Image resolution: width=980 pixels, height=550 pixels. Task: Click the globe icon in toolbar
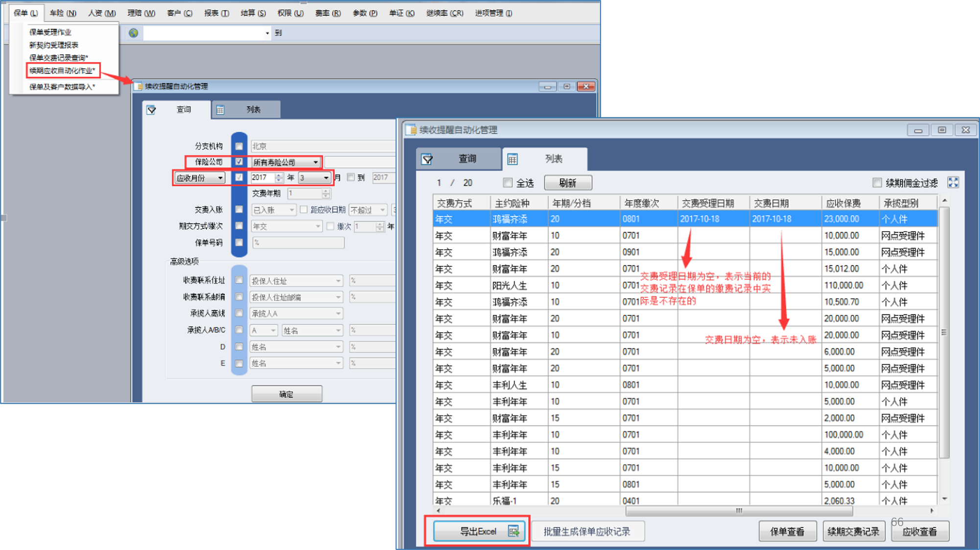[x=133, y=33]
